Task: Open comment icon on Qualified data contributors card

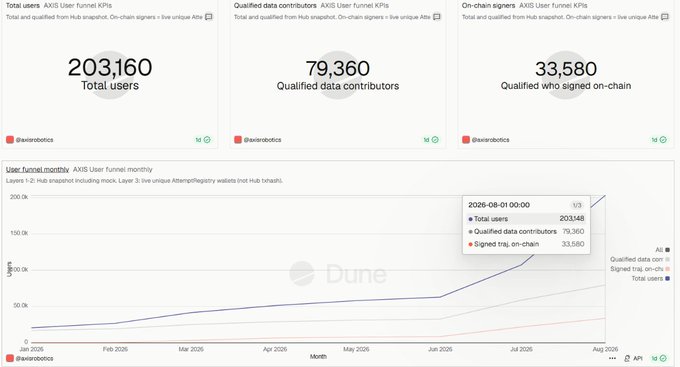Action: point(437,17)
